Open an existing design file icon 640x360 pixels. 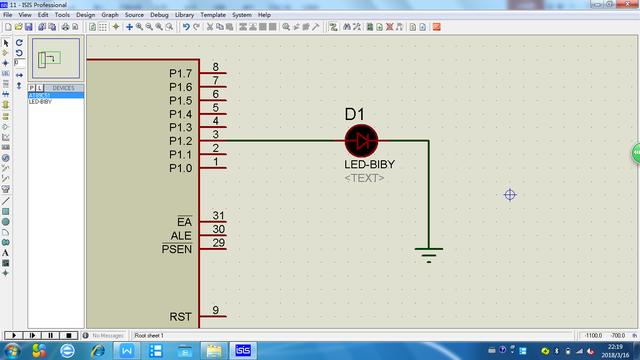click(18, 27)
